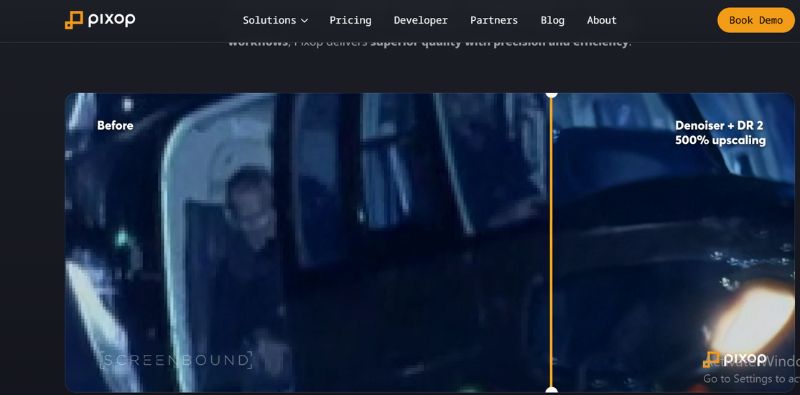
Task: Navigate to About page
Action: 602,20
